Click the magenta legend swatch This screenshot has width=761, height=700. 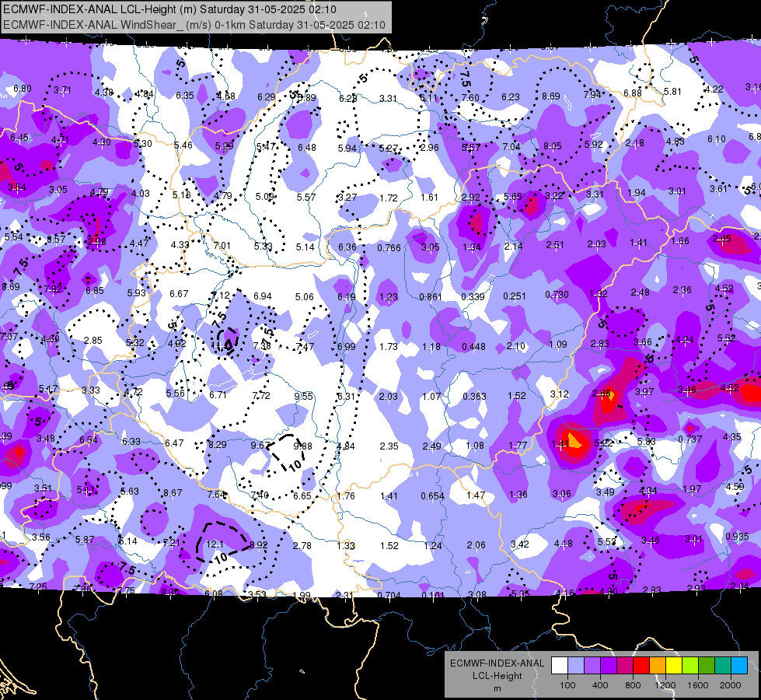[x=625, y=666]
